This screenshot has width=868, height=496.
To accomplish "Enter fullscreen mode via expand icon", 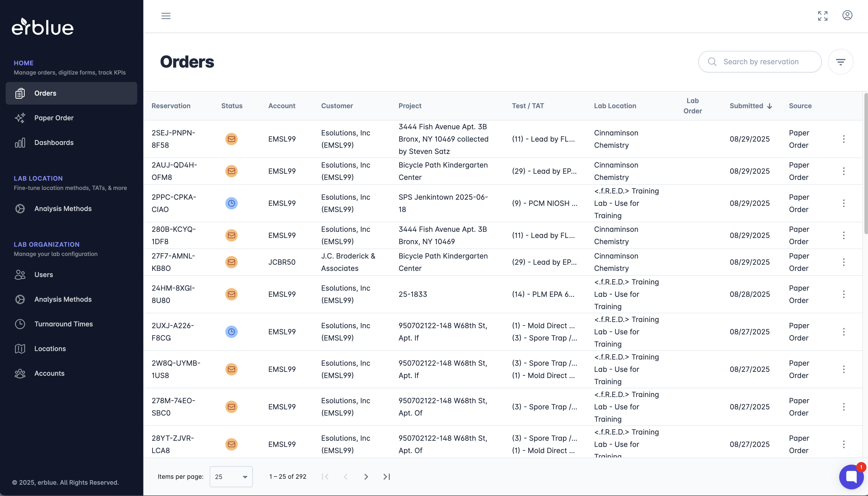I will 822,16.
